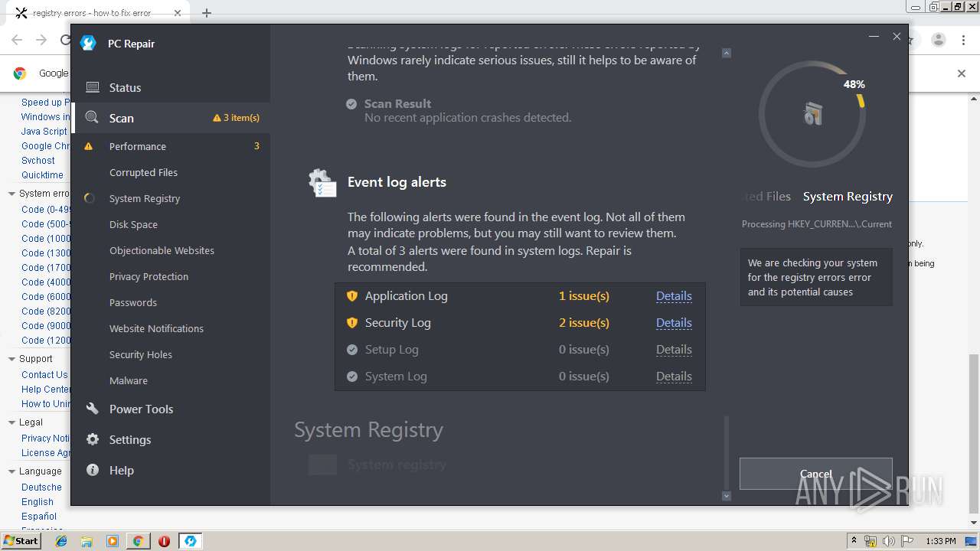Click the 3 item(s) warning badge
Screen dimensions: 980x551
(237, 118)
